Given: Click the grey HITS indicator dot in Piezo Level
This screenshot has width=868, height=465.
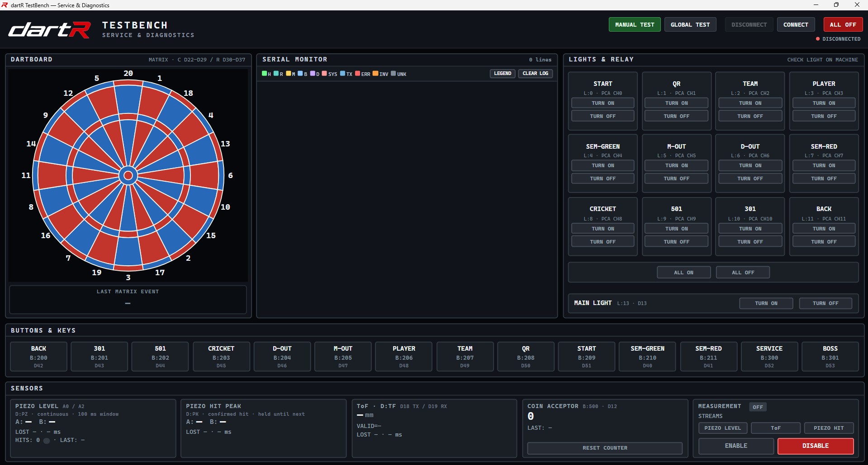Looking at the screenshot, I should (x=47, y=441).
